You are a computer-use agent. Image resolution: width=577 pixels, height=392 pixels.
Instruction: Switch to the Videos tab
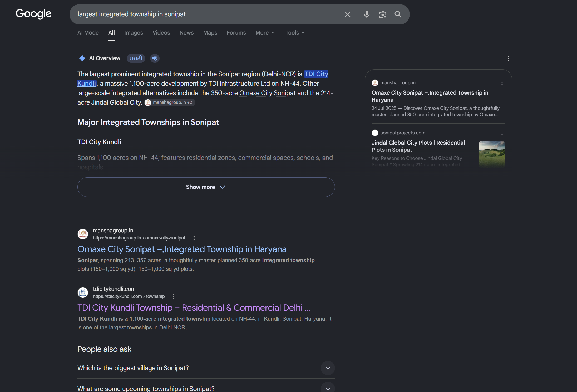(x=161, y=33)
